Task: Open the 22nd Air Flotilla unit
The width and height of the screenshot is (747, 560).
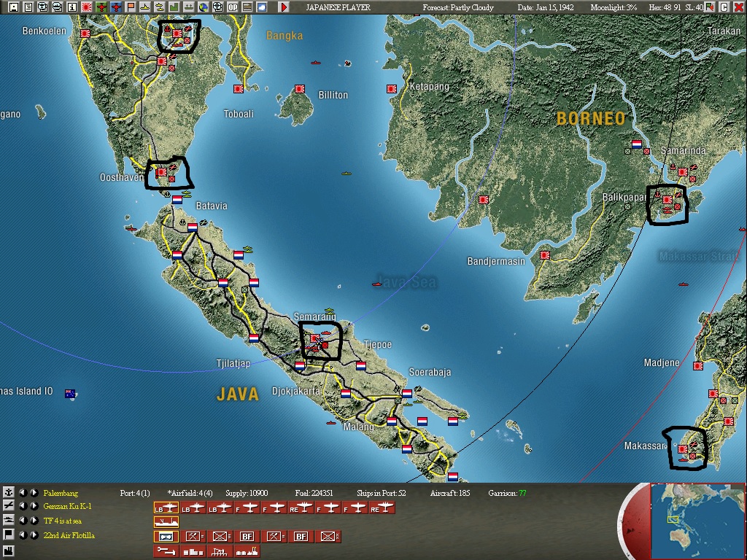Action: click(x=69, y=535)
